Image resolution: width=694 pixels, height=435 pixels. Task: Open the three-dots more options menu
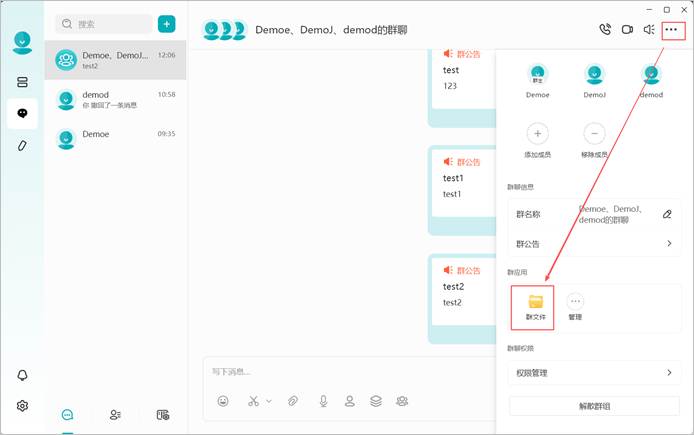click(x=671, y=30)
